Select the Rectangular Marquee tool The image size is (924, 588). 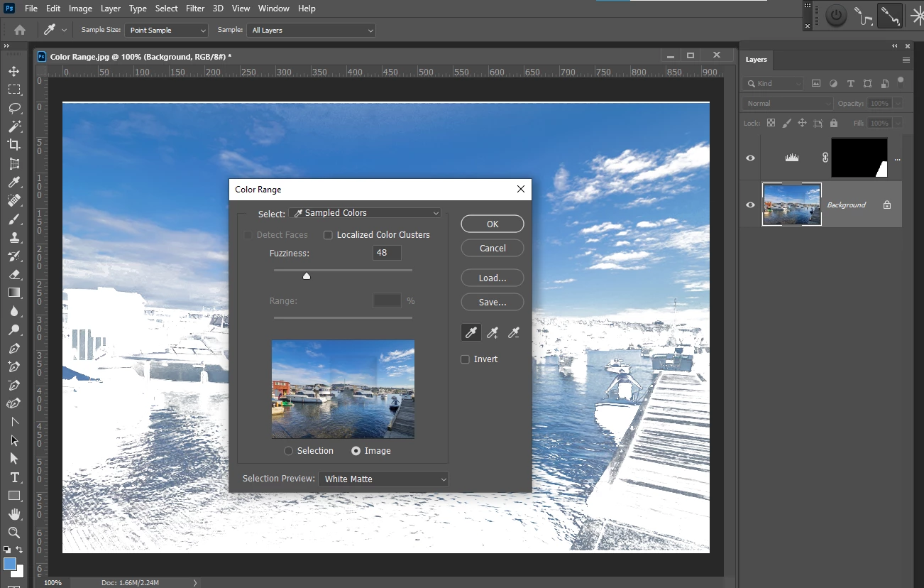coord(14,89)
